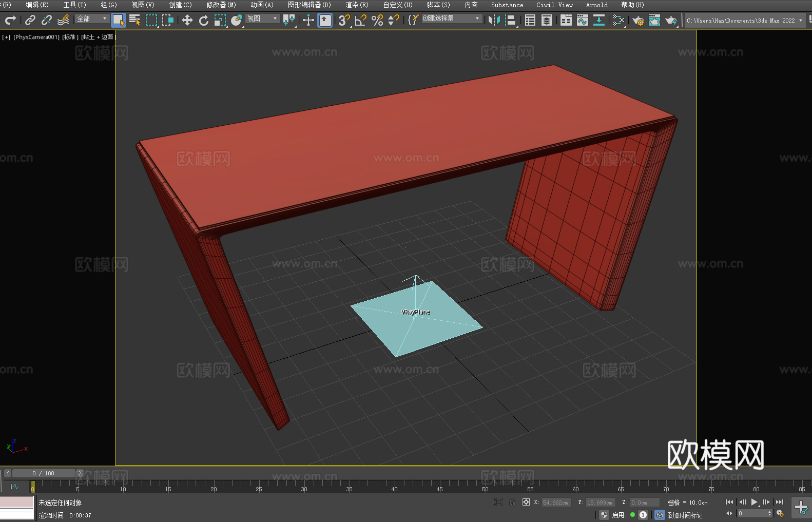Click Play Animation button
This screenshot has width=812, height=522.
tap(755, 502)
